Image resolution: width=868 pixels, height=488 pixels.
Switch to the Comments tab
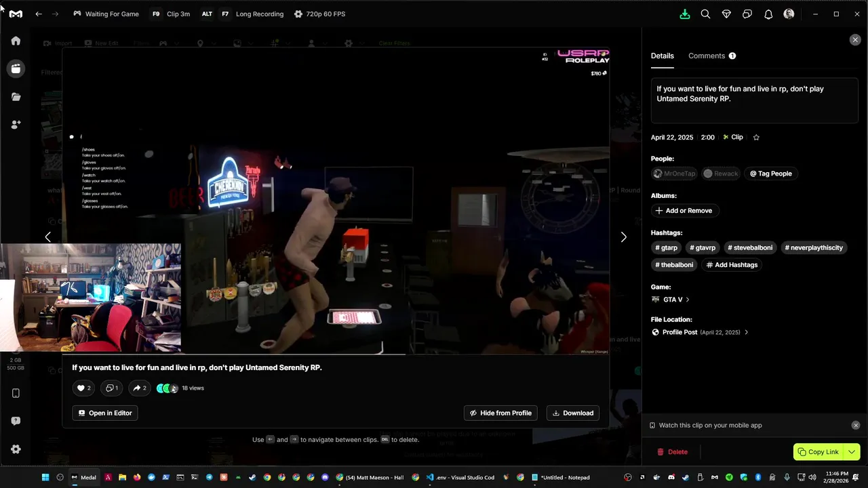click(x=712, y=56)
